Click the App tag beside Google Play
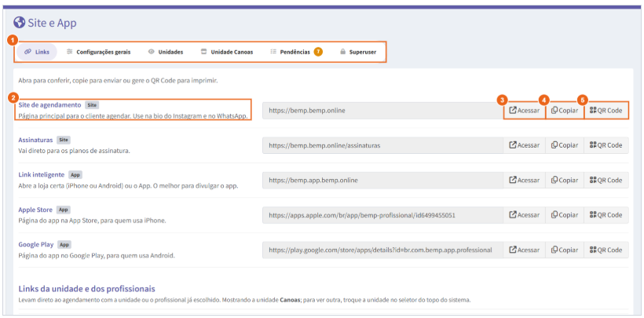Image resolution: width=644 pixels, height=318 pixels. coord(64,244)
